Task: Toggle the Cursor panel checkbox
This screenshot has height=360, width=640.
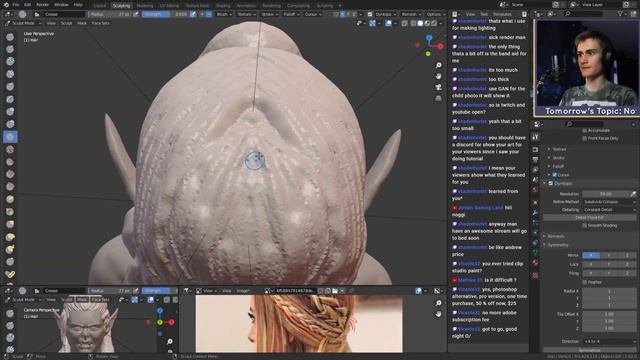Action: click(555, 175)
